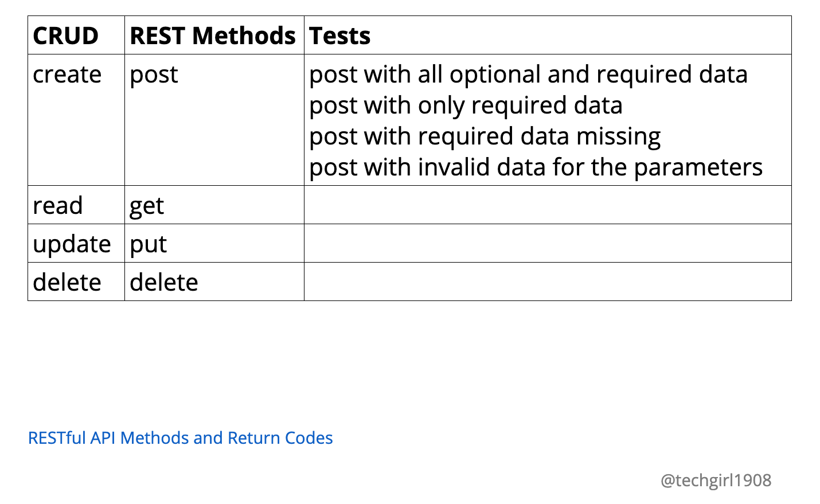The width and height of the screenshot is (820, 504).
Task: Click 'post with invalid data for the parameters'
Action: click(536, 167)
